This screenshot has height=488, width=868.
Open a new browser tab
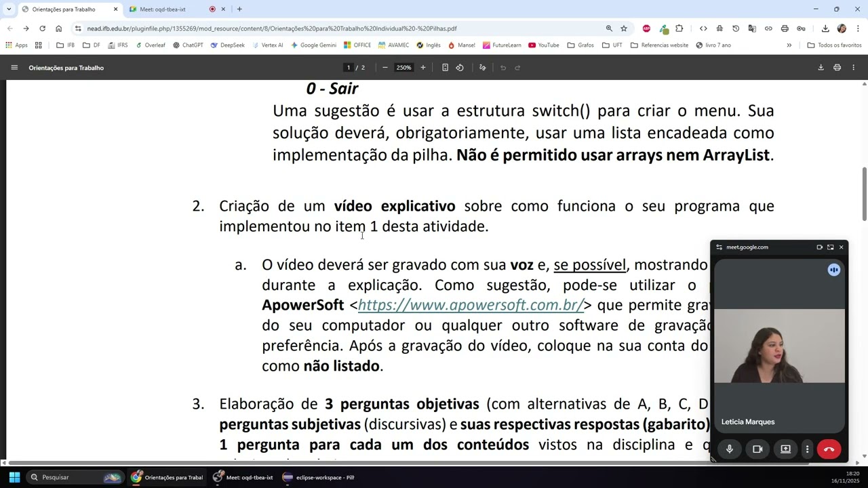239,9
